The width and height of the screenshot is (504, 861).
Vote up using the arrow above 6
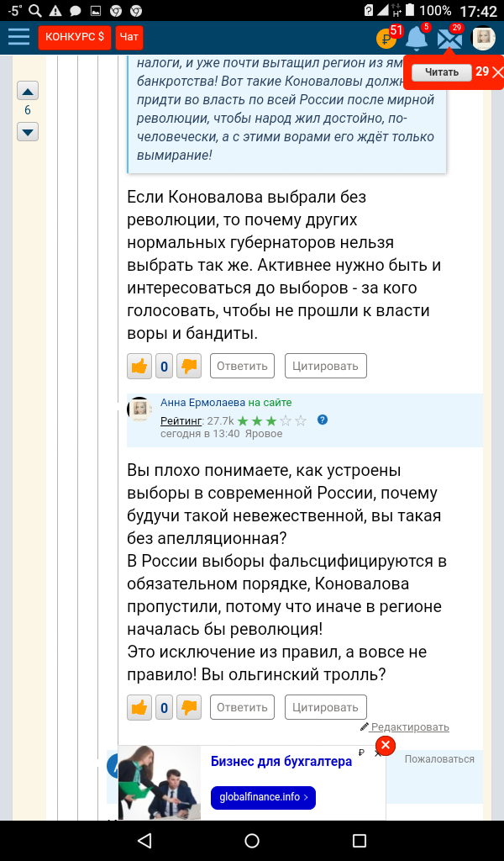coord(28,92)
